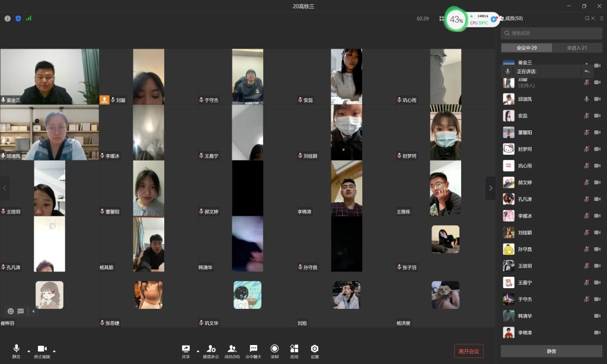Go to the previous page of video tiles
This screenshot has width=607, height=364.
[5, 188]
